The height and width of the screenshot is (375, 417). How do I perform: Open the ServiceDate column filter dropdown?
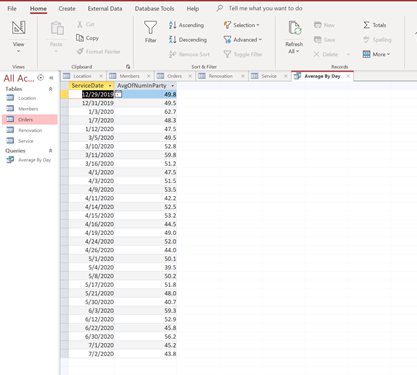pyautogui.click(x=110, y=86)
